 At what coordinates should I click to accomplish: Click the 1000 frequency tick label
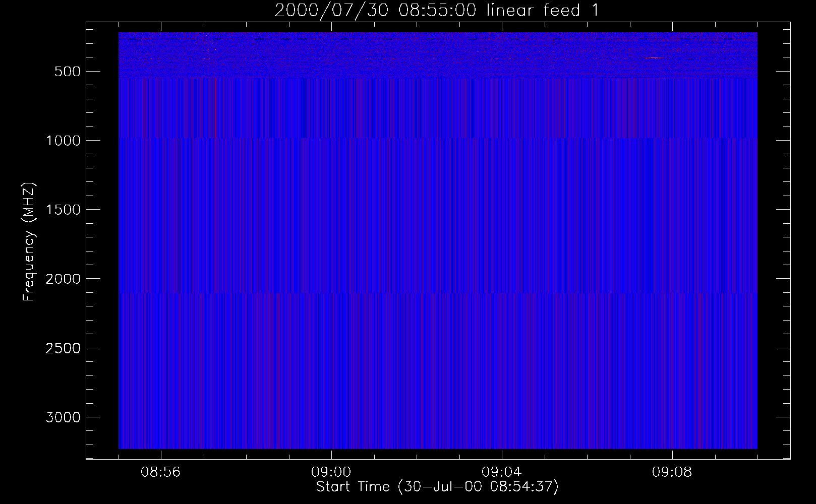tap(63, 141)
